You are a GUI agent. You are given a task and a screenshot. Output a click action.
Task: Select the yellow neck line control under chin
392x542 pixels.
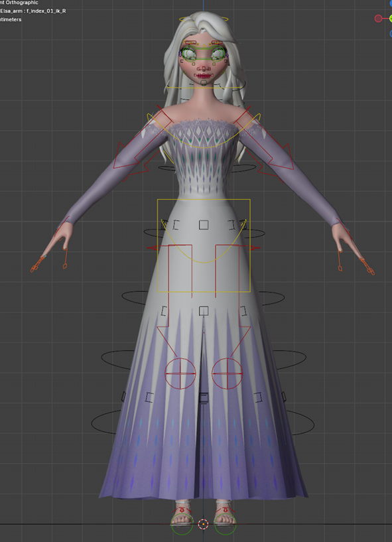[x=206, y=87]
